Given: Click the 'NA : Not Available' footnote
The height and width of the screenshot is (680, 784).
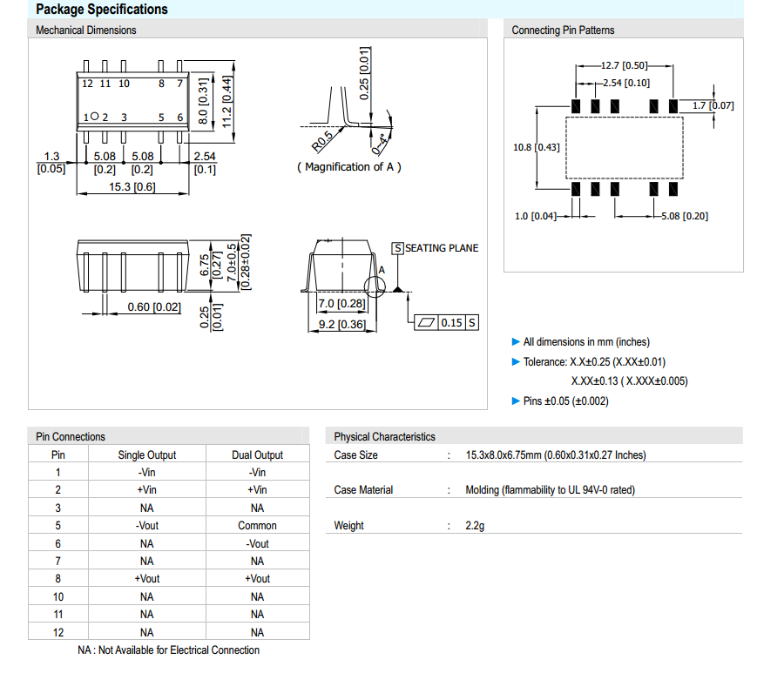Looking at the screenshot, I should (x=169, y=650).
